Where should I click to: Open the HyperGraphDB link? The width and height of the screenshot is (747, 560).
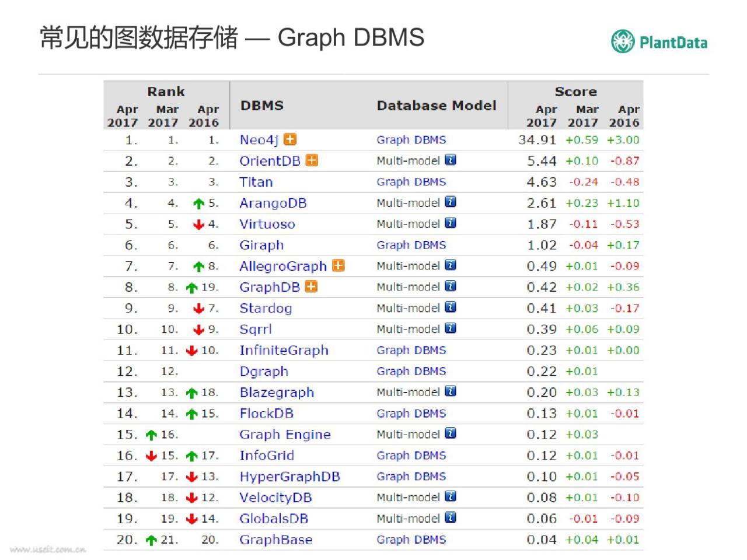289,477
